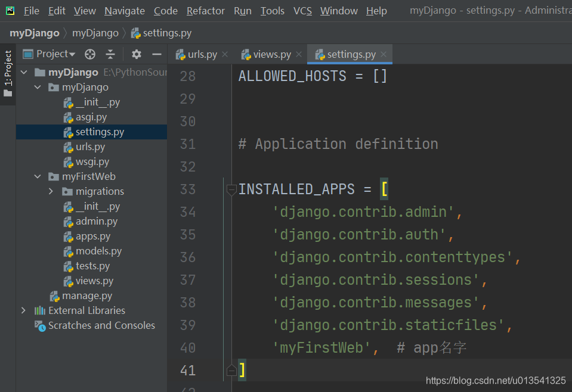Click the migrations folder icon
572x392 pixels.
click(x=67, y=192)
